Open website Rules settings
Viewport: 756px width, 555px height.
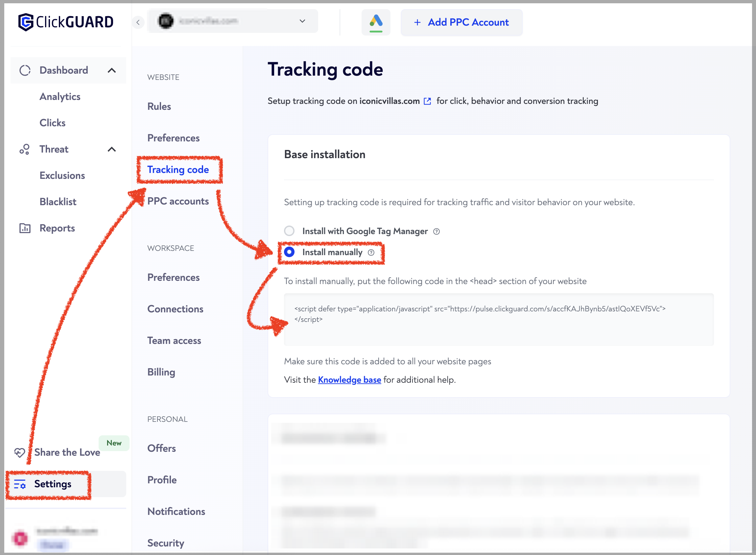[x=159, y=107]
